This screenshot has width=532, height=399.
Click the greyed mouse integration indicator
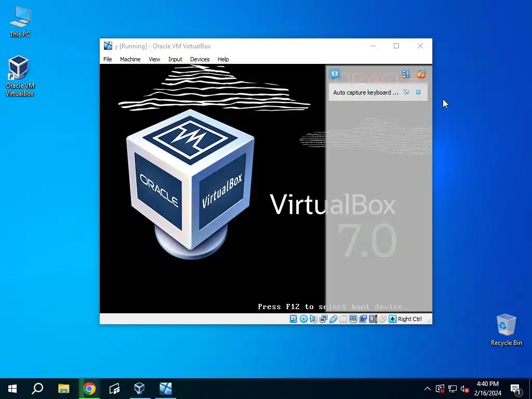tap(383, 319)
